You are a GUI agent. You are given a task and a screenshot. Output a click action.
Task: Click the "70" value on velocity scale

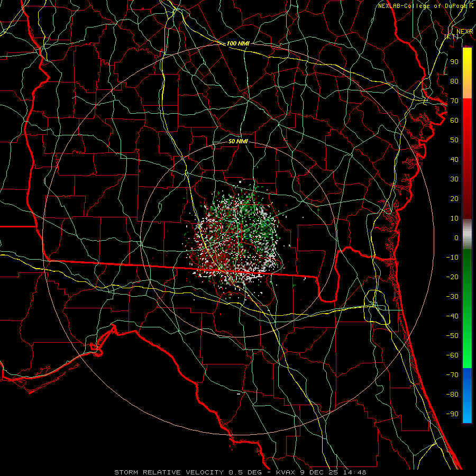point(454,101)
